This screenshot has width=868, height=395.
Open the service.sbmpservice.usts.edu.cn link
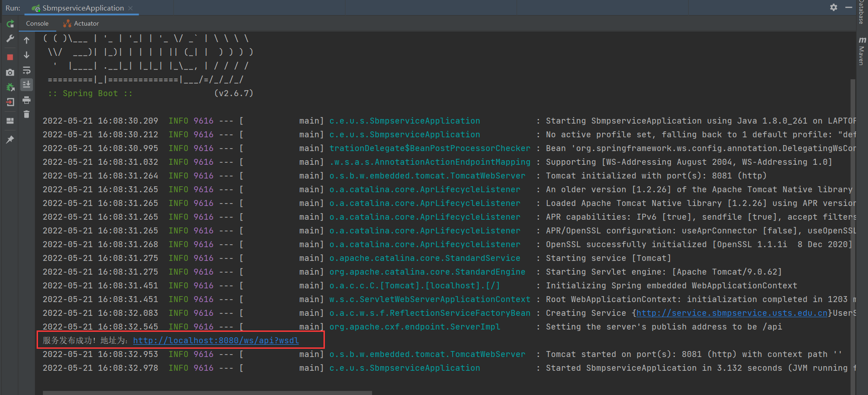pyautogui.click(x=732, y=313)
